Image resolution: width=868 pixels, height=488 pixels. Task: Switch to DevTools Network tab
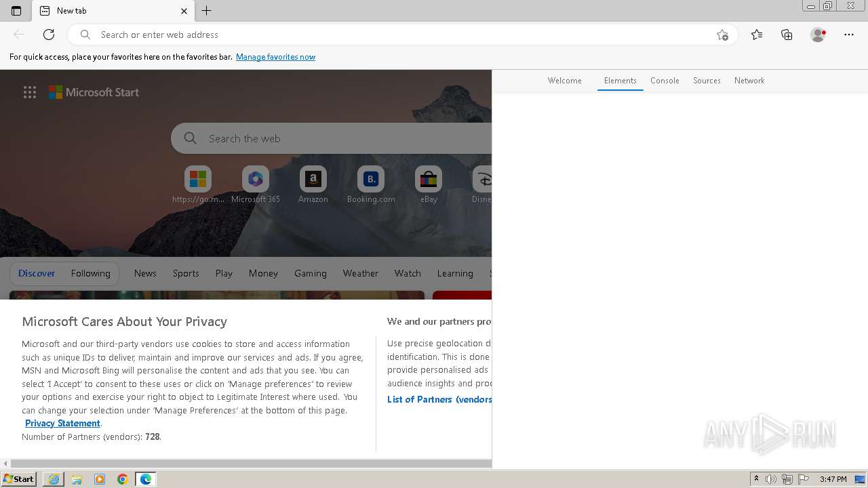pyautogui.click(x=749, y=80)
